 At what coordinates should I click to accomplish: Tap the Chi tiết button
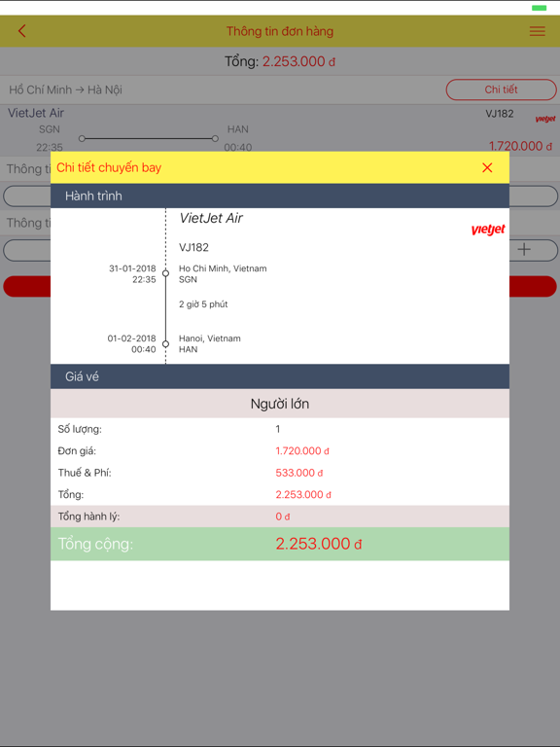[x=501, y=89]
